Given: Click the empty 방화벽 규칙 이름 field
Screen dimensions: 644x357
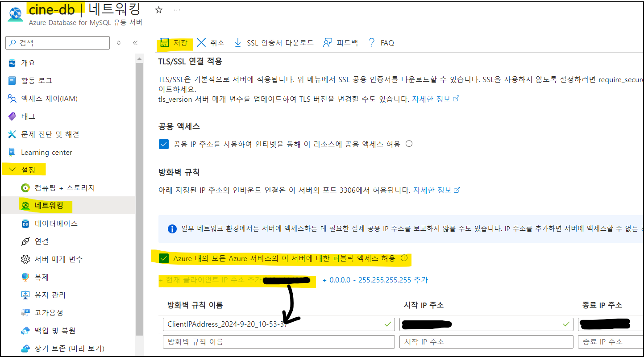Looking at the screenshot, I should click(279, 342).
